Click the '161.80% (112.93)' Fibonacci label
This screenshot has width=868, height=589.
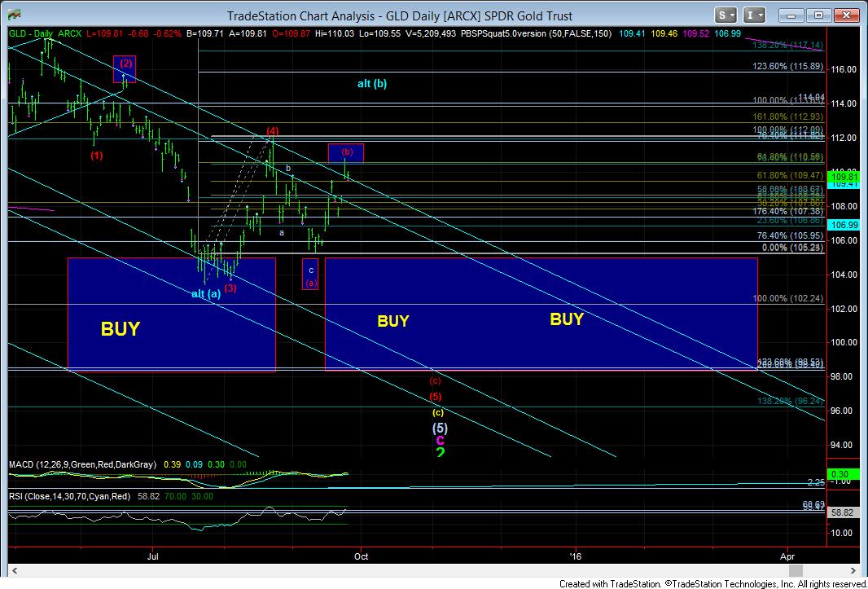click(787, 117)
